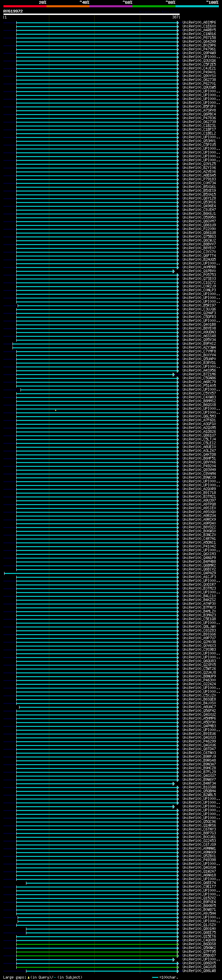The image size is (222, 980).
Task: Select hit label UniRef100_C5LTJ4
Action: click(x=199, y=439)
